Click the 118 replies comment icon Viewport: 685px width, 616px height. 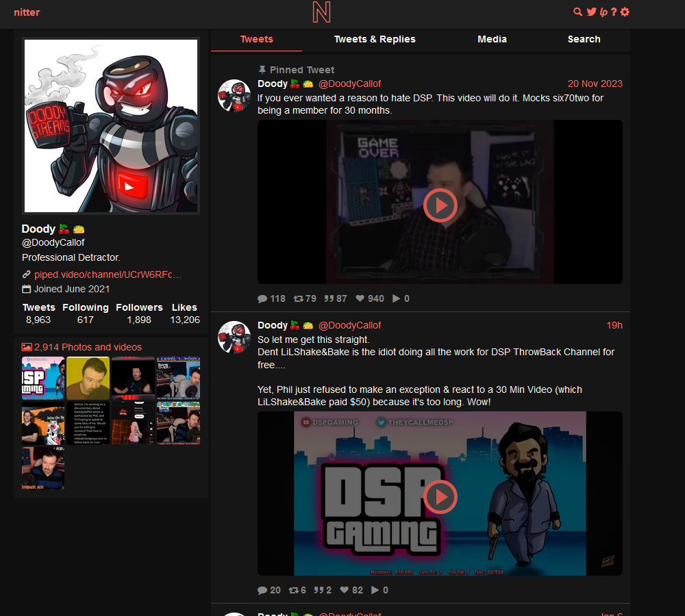262,298
